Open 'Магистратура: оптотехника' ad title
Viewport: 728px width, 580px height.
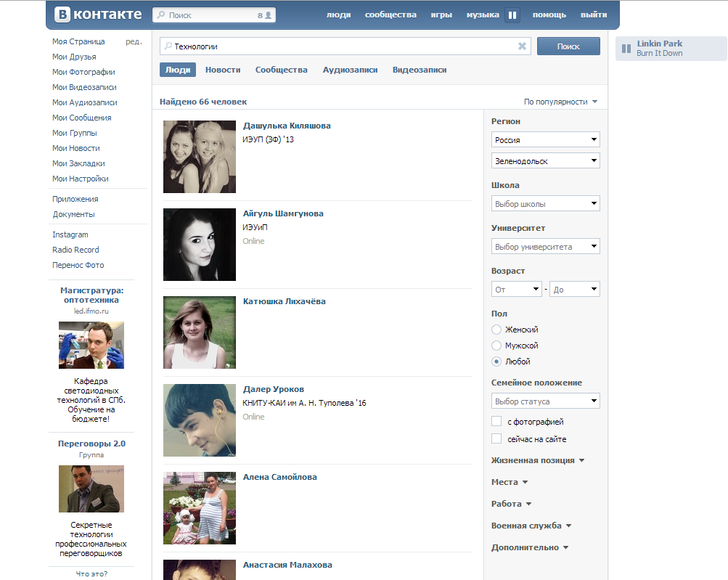coord(91,295)
